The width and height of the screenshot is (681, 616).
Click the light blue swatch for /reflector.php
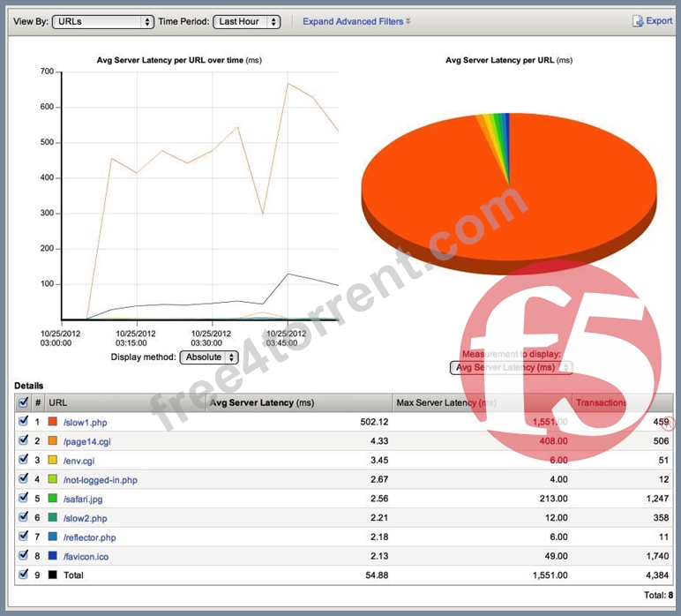click(53, 536)
